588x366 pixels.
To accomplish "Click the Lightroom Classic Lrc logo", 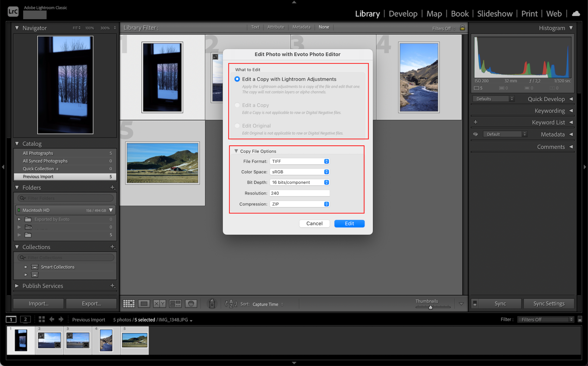I will click(x=13, y=11).
